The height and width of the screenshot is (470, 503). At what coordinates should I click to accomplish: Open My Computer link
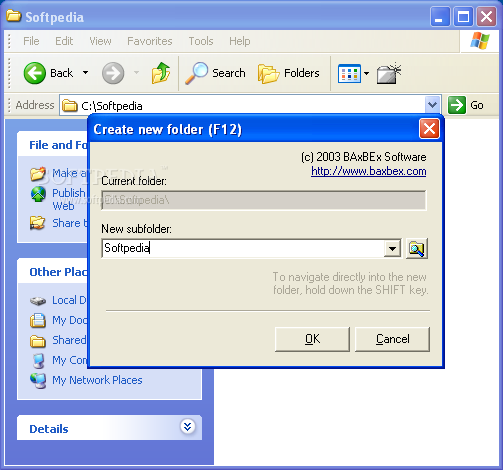(69, 360)
